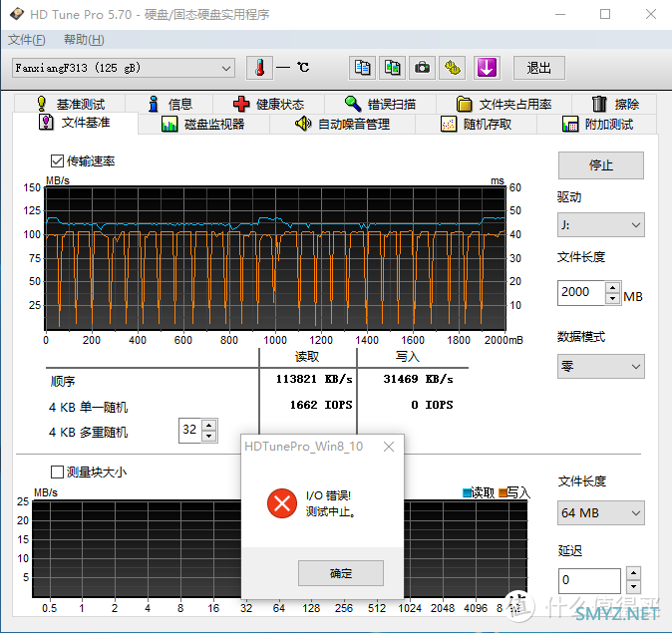Click the 0 IOPS write value
Viewport: 672px width, 633px height.
pos(432,405)
